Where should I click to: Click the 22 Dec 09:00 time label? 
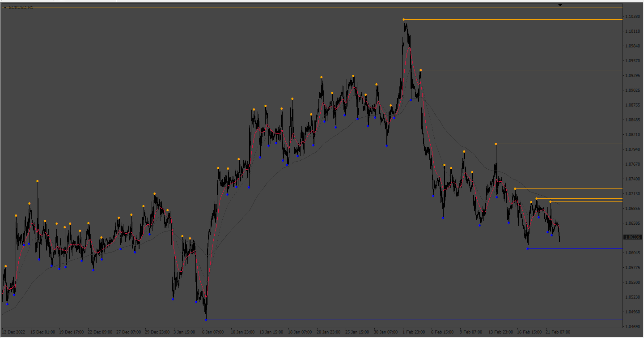pos(100,333)
